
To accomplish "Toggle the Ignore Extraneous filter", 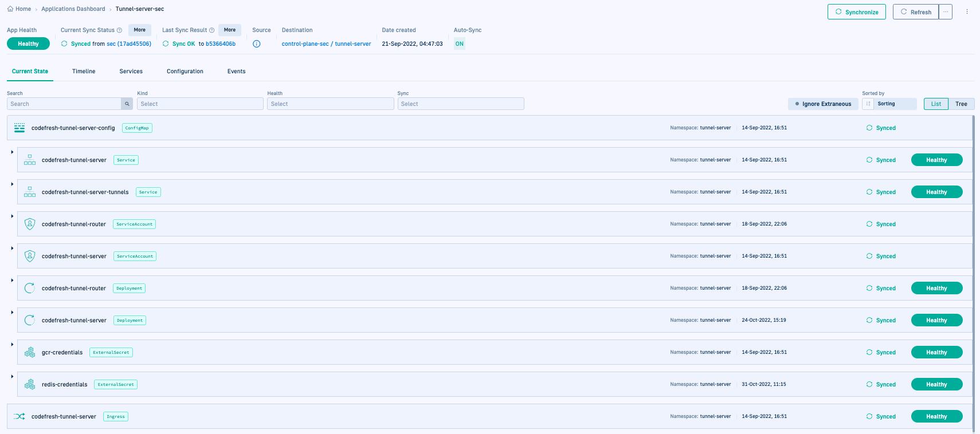I will 823,104.
